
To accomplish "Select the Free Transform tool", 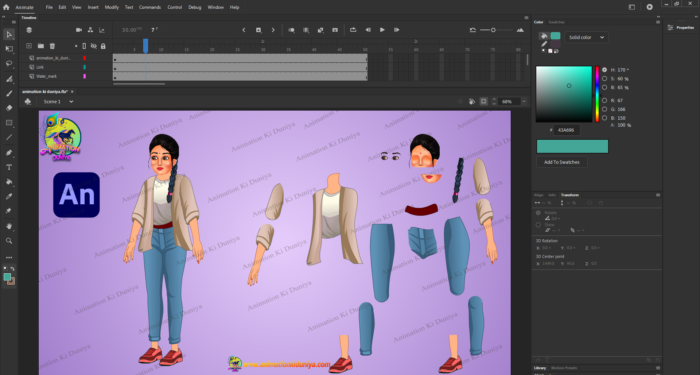I will click(9, 49).
